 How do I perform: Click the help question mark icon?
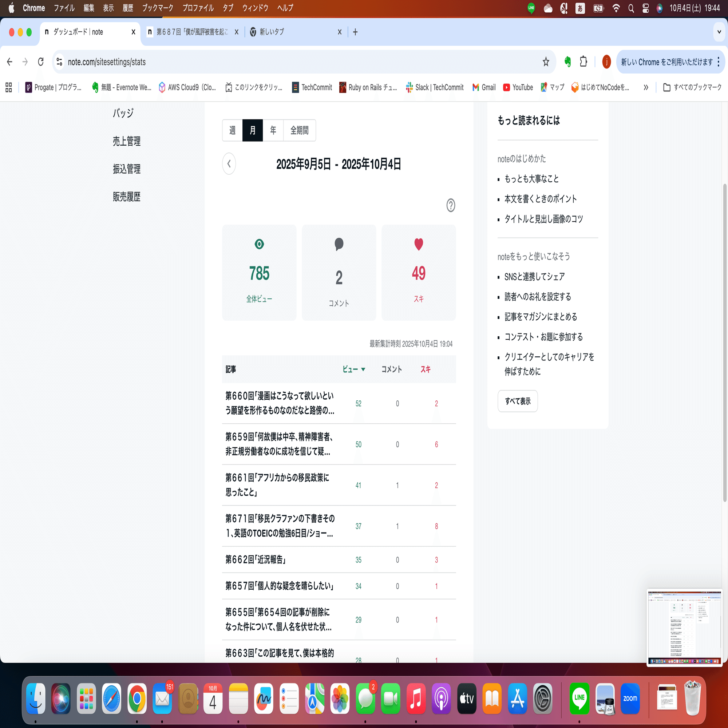pos(451,205)
